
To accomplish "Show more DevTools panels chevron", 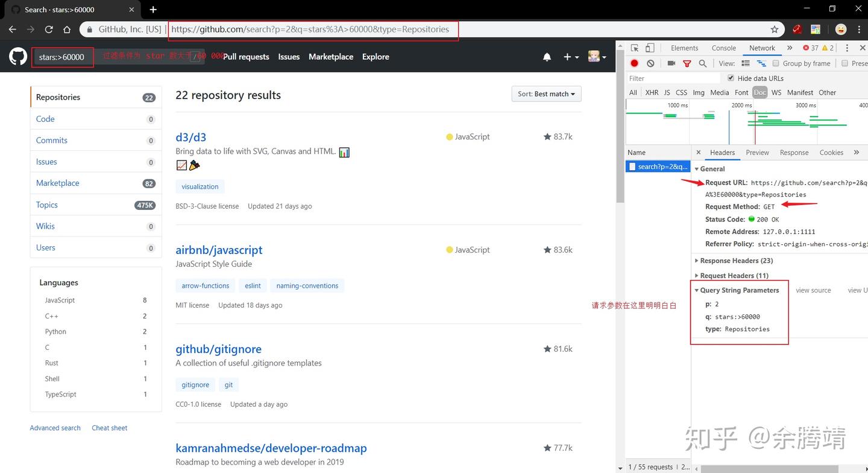I will click(x=790, y=48).
